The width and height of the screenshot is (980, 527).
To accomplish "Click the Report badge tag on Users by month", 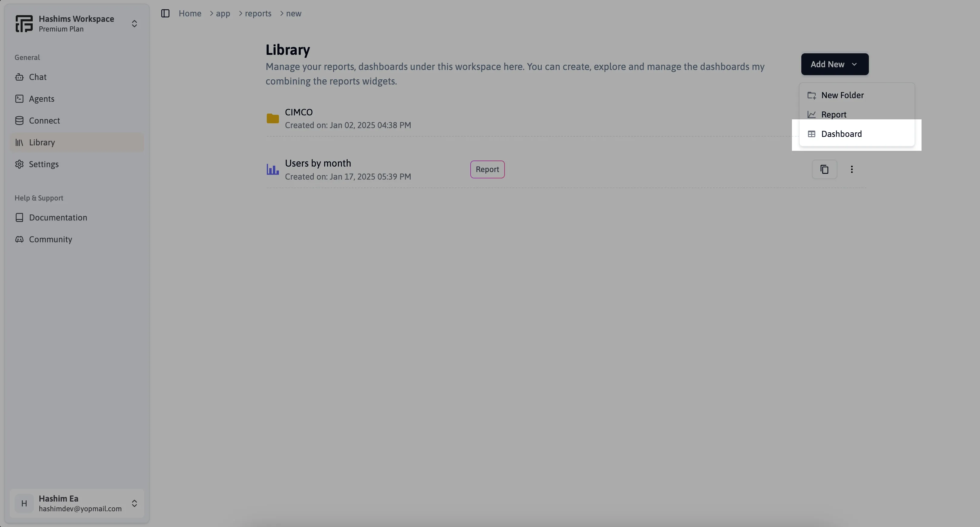I will coord(487,169).
